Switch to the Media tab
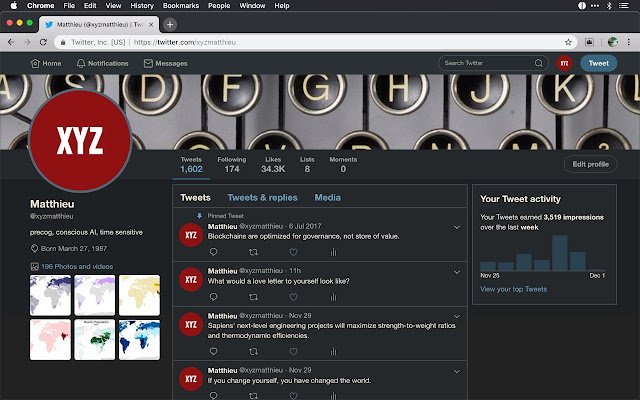The height and width of the screenshot is (400, 640). click(x=327, y=198)
